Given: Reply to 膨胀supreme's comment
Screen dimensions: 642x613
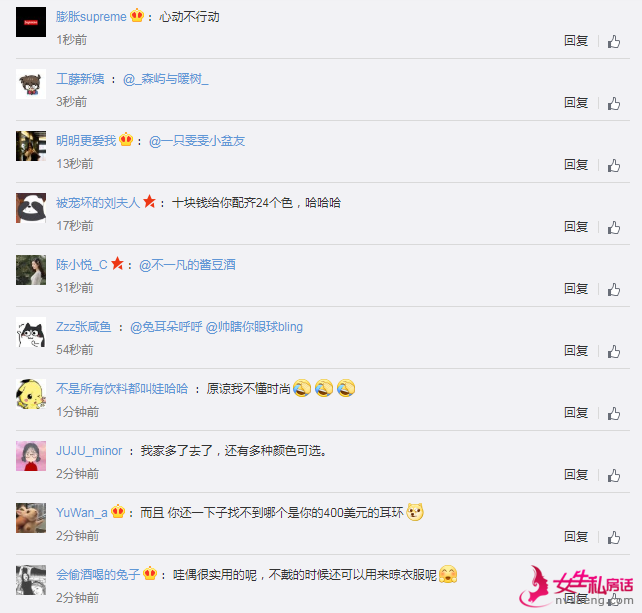Looking at the screenshot, I should [x=576, y=41].
